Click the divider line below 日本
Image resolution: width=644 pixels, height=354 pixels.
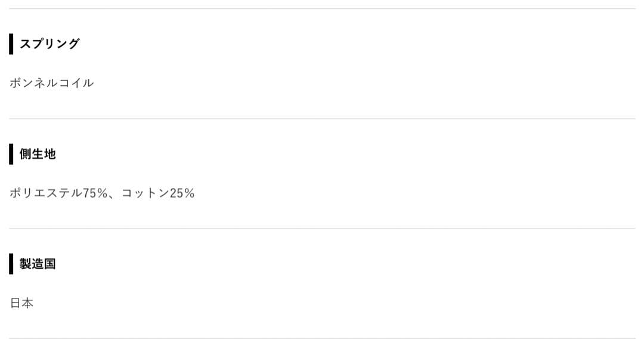coord(322,338)
